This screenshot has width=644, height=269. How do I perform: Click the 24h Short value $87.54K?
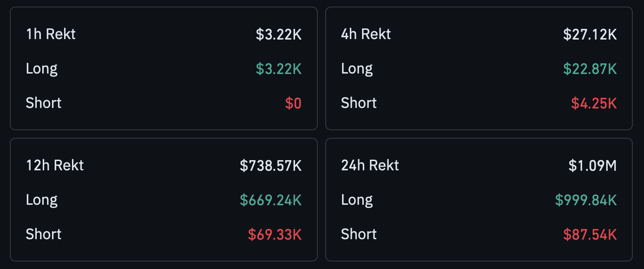point(590,235)
